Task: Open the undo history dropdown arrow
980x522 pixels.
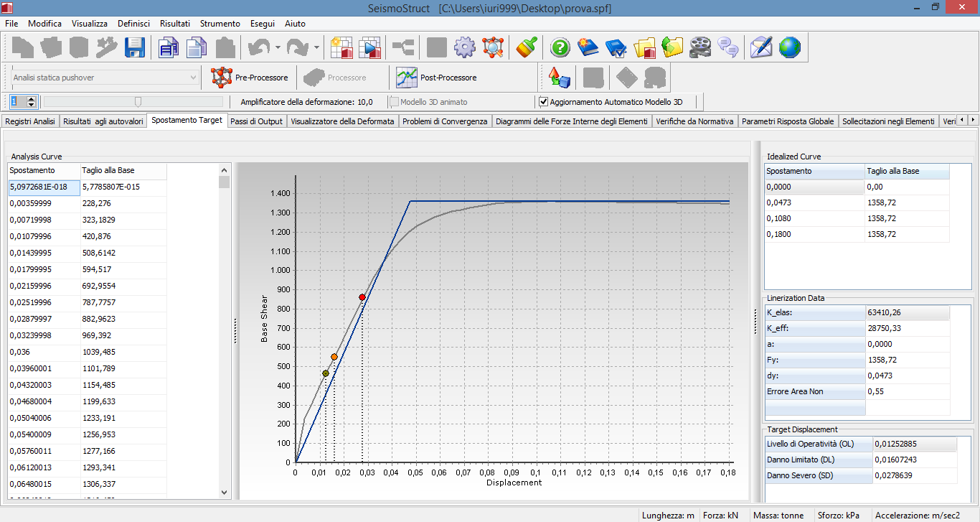Action: pos(278,48)
